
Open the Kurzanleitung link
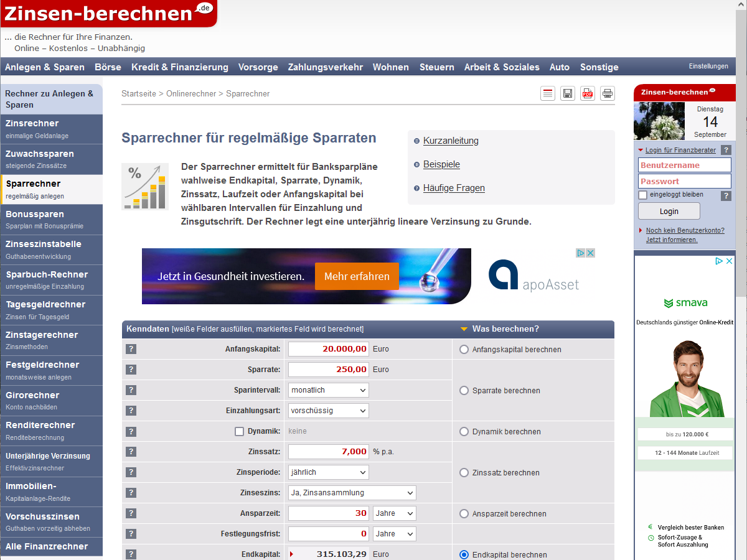[451, 141]
